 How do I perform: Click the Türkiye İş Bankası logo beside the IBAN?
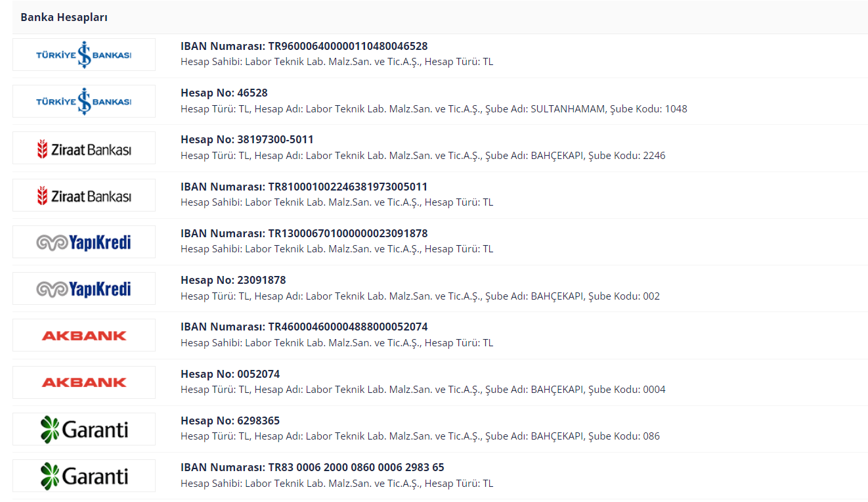pos(84,55)
